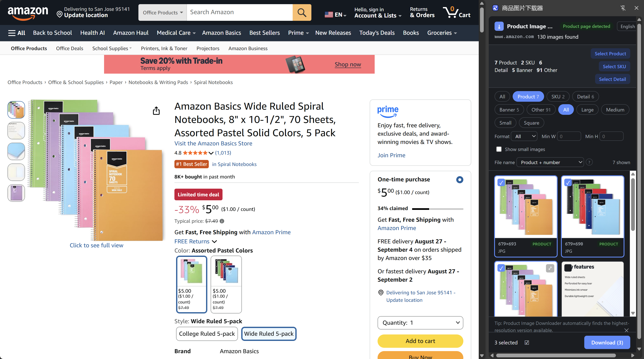Choose the assorted bold colors swatch
This screenshot has height=359, width=644.
[x=226, y=284]
